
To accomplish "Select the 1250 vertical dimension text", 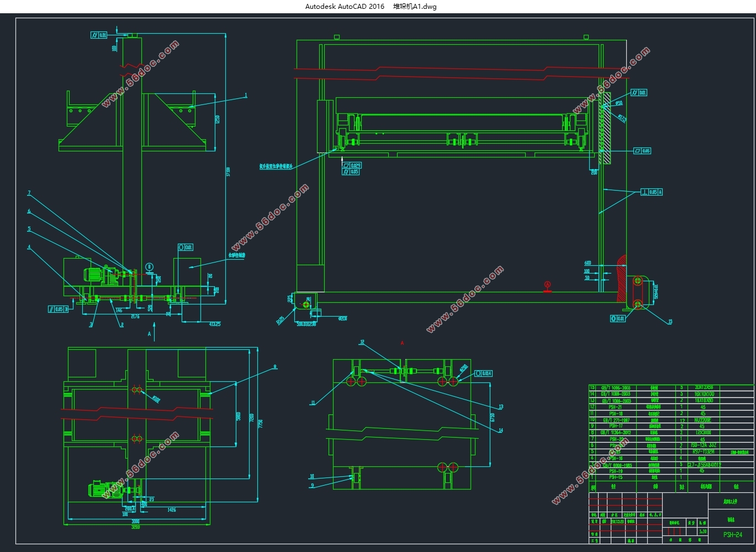I will (217, 119).
